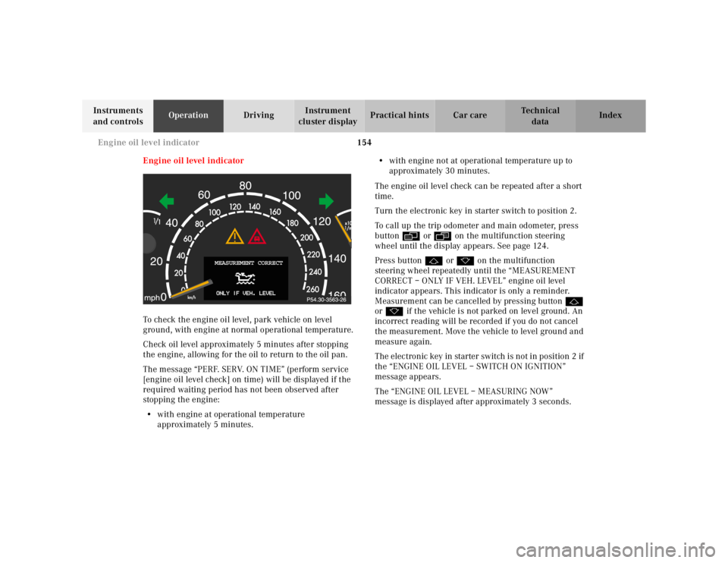The width and height of the screenshot is (728, 563).
Task: Switch to the Driving tab
Action: 259,116
